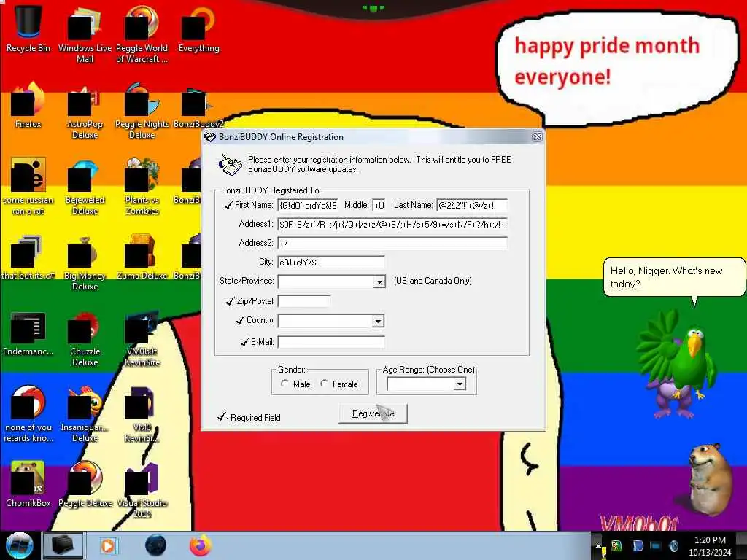Select the Firefox desktop shortcut

coord(28,105)
